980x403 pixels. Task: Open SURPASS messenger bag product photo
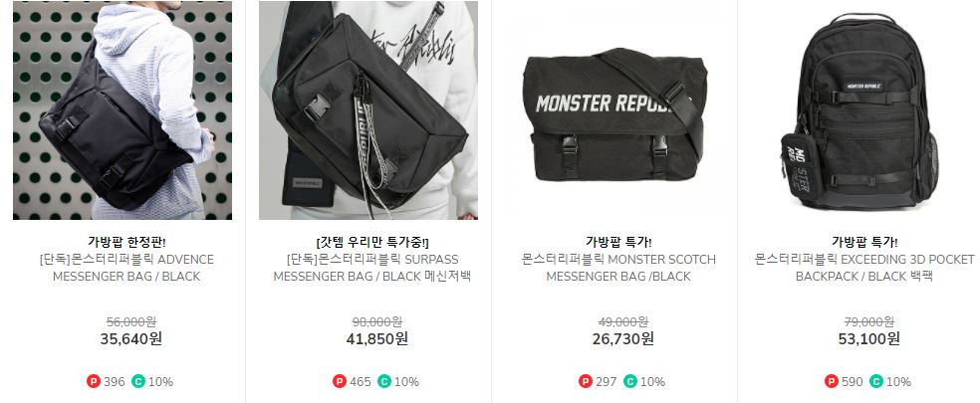click(368, 110)
